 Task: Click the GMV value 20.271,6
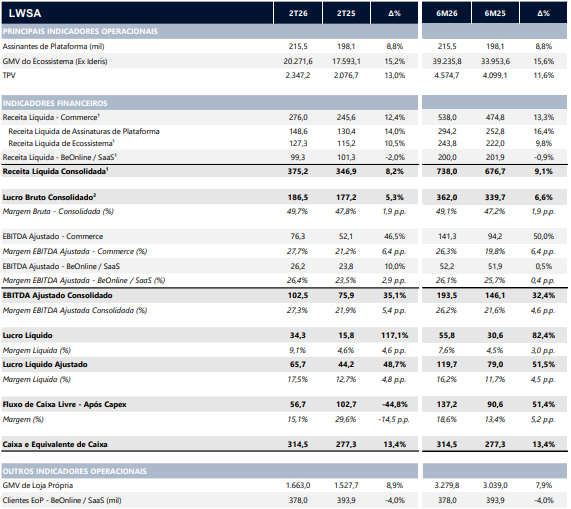298,62
